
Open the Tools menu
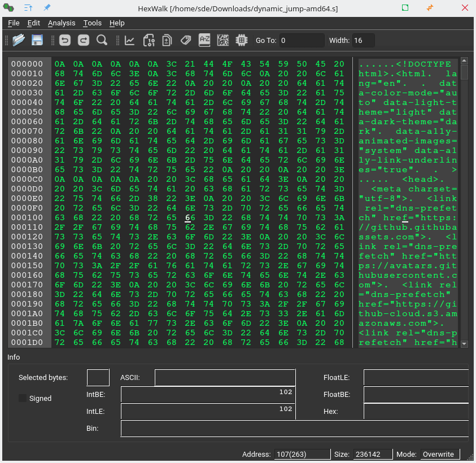[92, 23]
